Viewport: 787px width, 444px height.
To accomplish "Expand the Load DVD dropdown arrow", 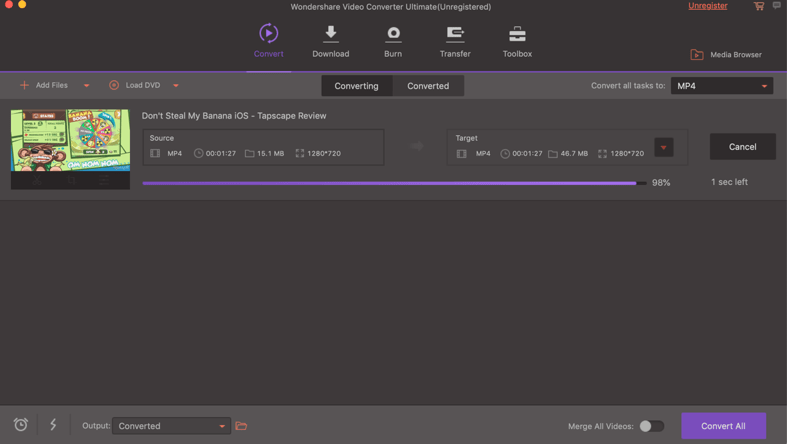I will coord(176,86).
